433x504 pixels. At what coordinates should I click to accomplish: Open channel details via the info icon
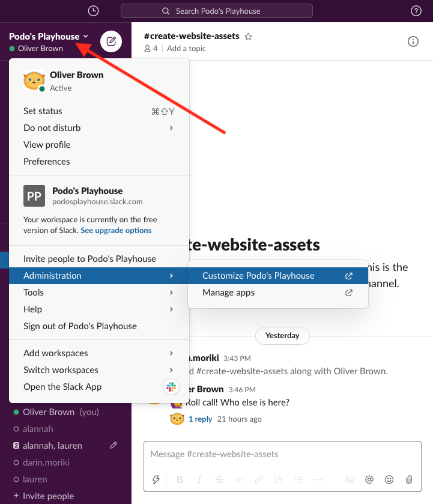tap(413, 41)
